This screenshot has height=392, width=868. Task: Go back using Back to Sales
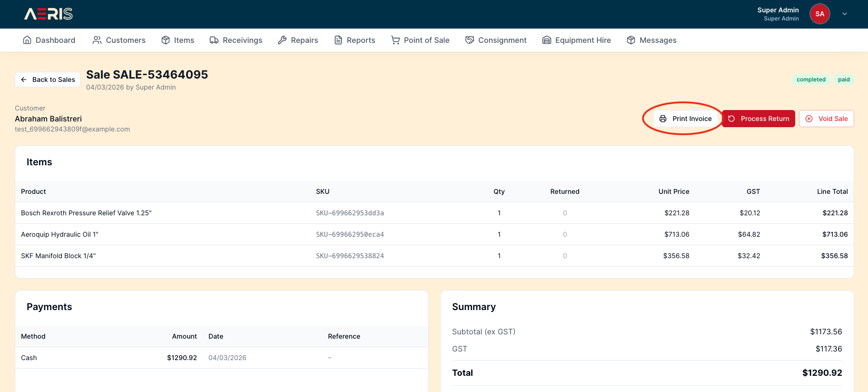tap(48, 80)
